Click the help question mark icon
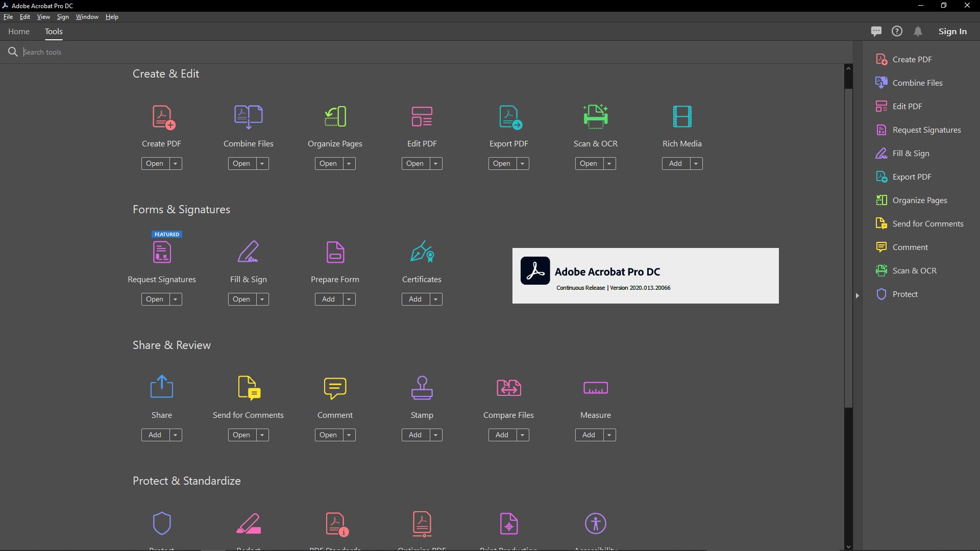Image resolution: width=980 pixels, height=551 pixels. point(897,31)
